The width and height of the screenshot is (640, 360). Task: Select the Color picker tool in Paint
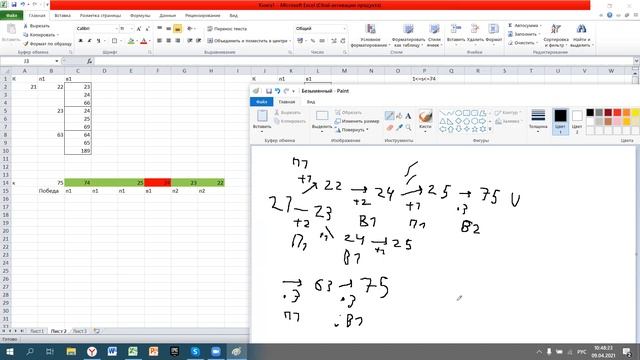399,127
